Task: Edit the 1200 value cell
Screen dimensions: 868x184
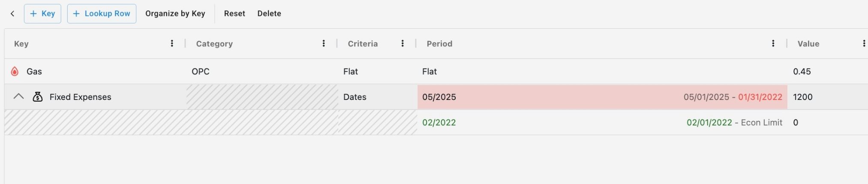Action: [803, 97]
